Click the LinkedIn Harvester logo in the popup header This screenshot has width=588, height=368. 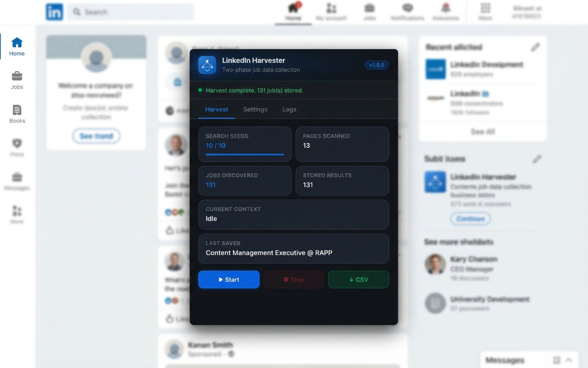click(x=207, y=65)
